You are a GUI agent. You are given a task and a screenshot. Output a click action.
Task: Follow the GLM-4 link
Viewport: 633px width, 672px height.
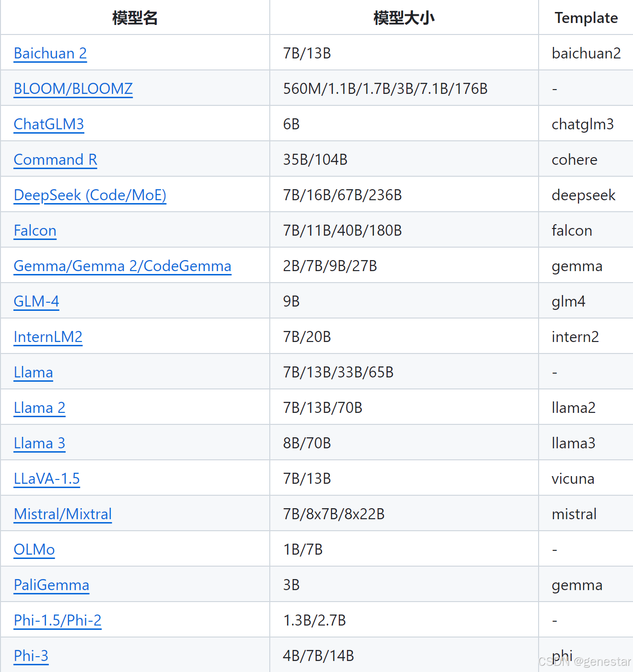click(36, 301)
